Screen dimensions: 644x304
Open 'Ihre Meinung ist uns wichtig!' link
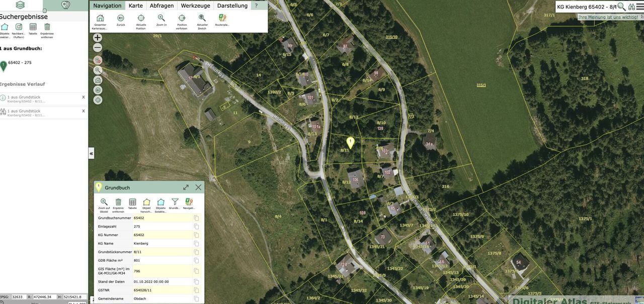(x=608, y=17)
